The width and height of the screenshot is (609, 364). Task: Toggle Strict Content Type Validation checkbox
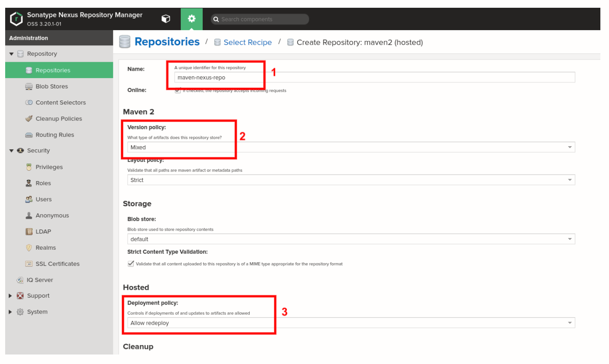pos(131,264)
